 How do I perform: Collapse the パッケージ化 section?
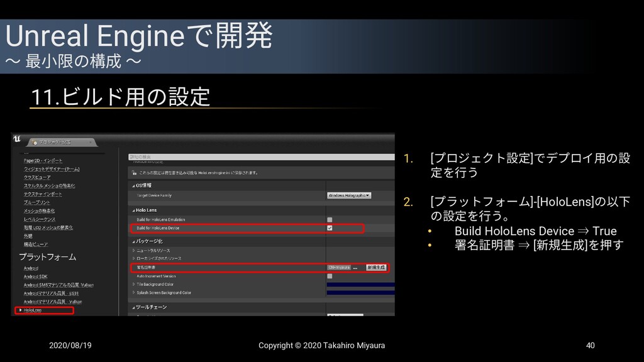click(133, 242)
